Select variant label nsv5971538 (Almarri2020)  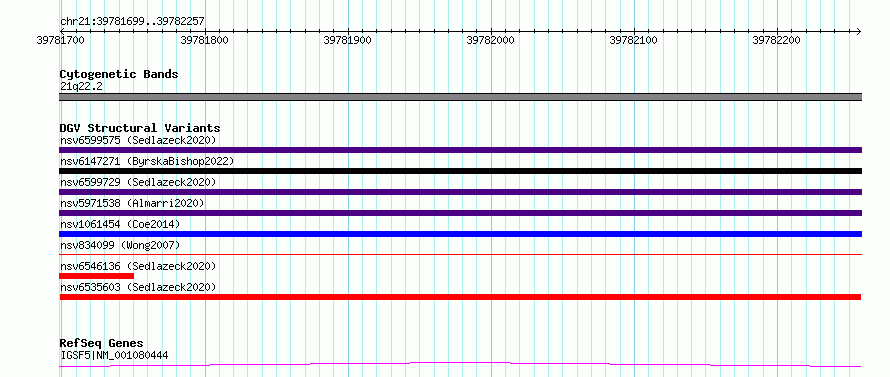point(132,203)
